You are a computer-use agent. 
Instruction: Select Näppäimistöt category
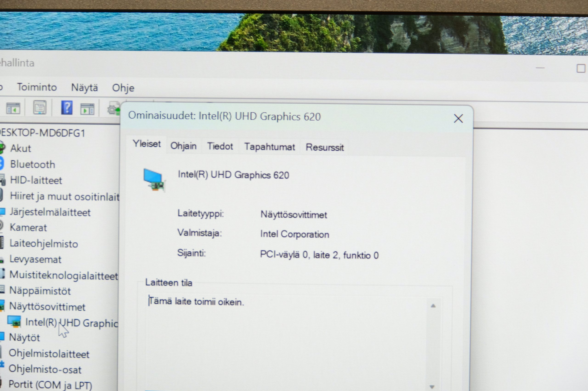point(40,291)
